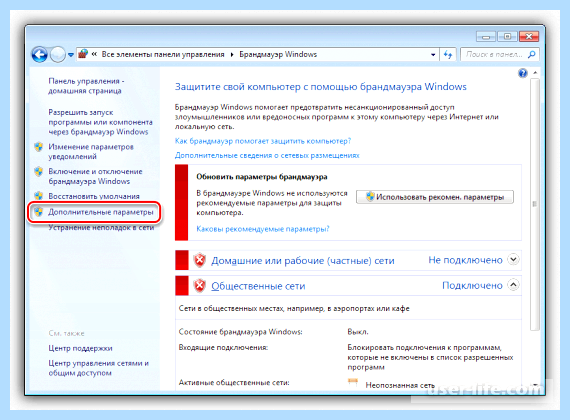Collapse the 'Общественные сети' section chevron
This screenshot has height=420, width=570.
513,285
